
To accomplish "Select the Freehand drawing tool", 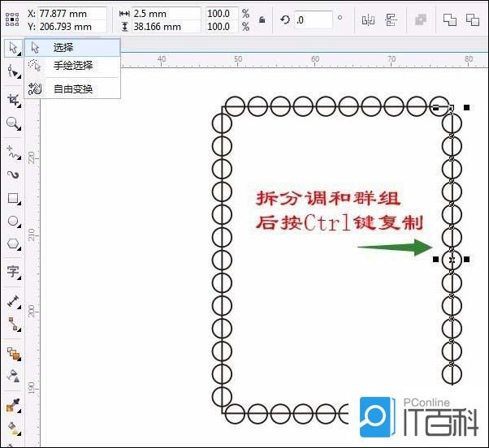I will 13,153.
